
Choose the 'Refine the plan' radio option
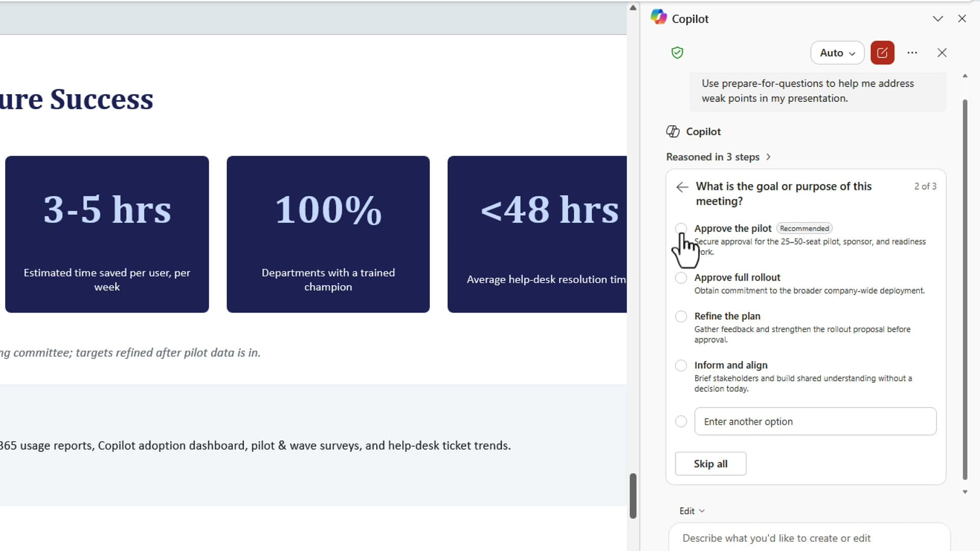pos(681,316)
